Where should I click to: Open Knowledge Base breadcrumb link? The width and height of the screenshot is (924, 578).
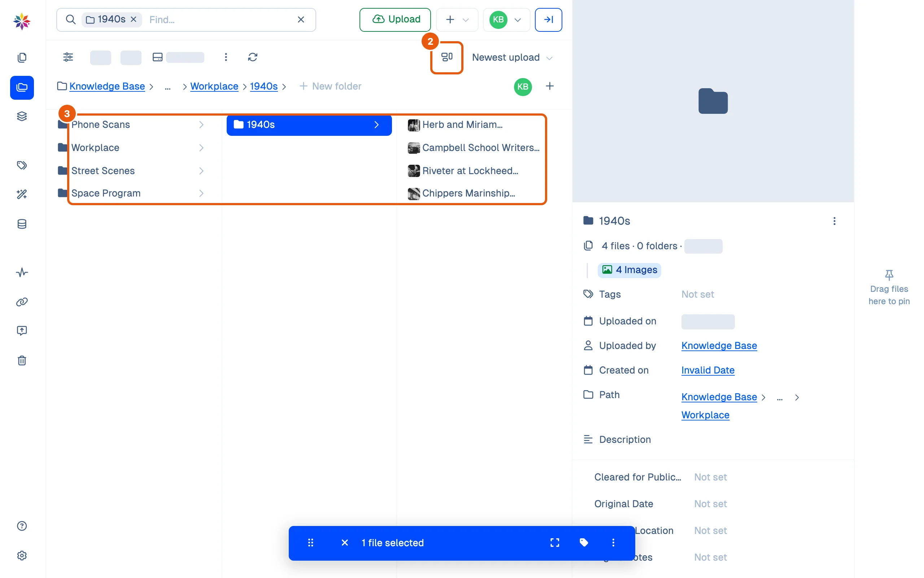107,86
